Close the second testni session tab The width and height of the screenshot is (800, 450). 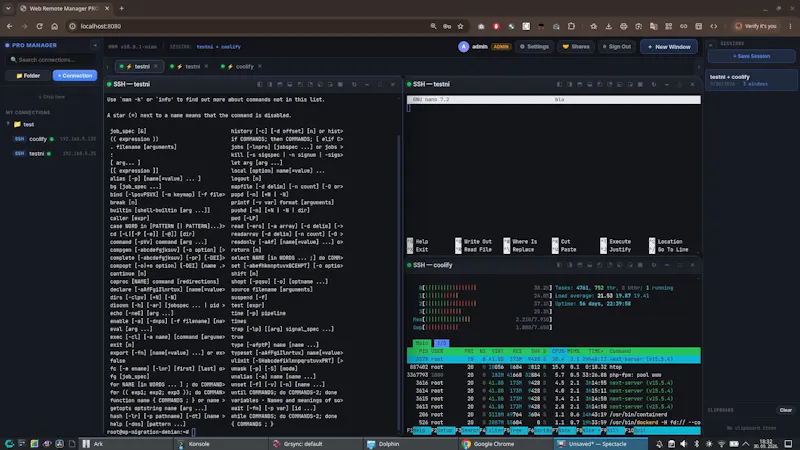[x=206, y=66]
